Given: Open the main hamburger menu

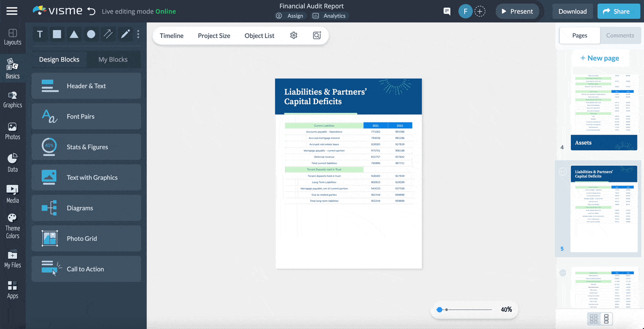Looking at the screenshot, I should (x=12, y=11).
